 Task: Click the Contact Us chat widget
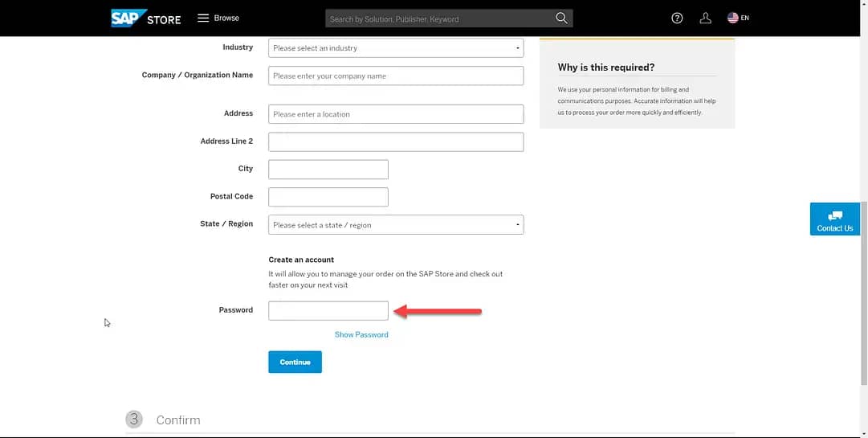click(x=835, y=219)
